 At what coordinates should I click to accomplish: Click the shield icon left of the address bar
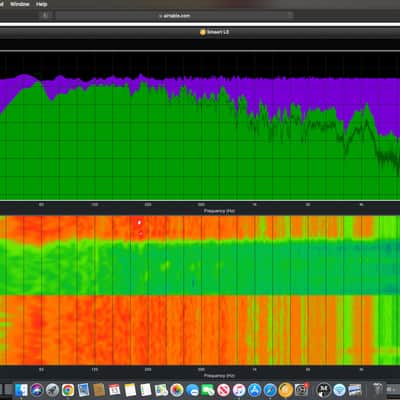tap(46, 16)
